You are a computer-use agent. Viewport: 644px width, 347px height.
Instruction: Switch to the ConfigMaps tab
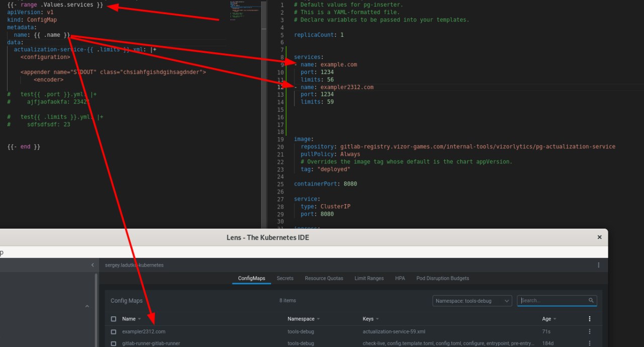coord(252,278)
